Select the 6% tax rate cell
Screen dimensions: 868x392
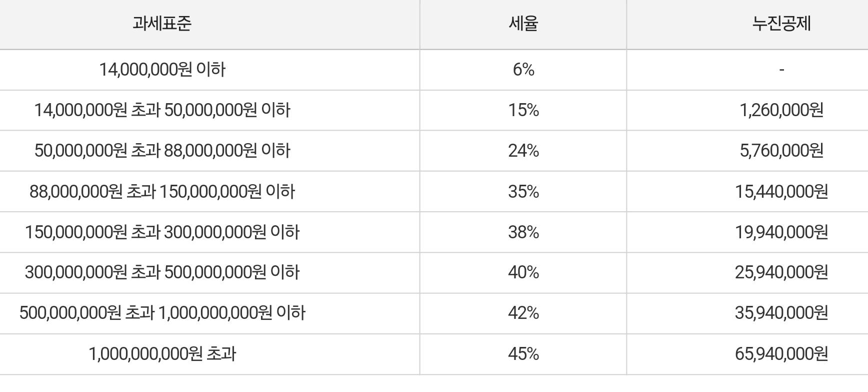click(x=523, y=70)
